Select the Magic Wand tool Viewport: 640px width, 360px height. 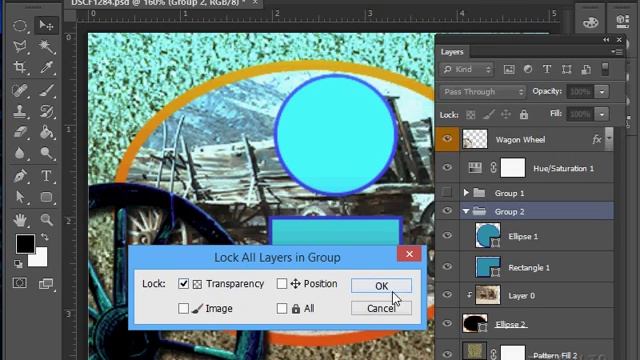coord(46,46)
